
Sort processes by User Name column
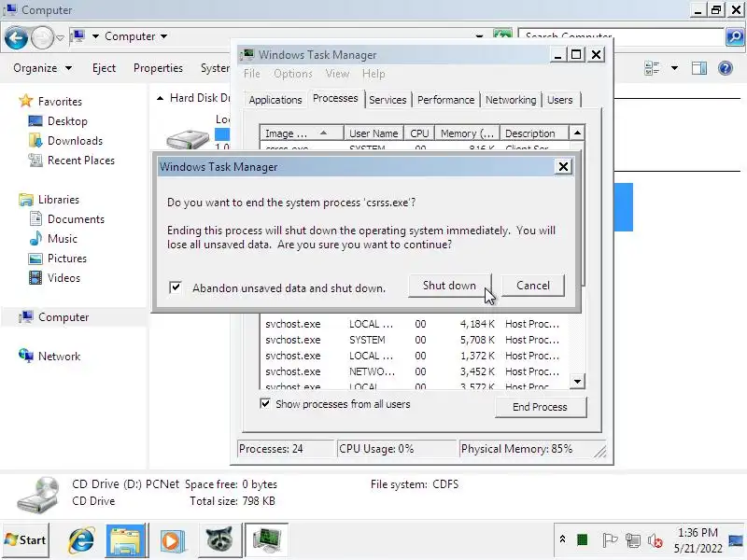[373, 133]
